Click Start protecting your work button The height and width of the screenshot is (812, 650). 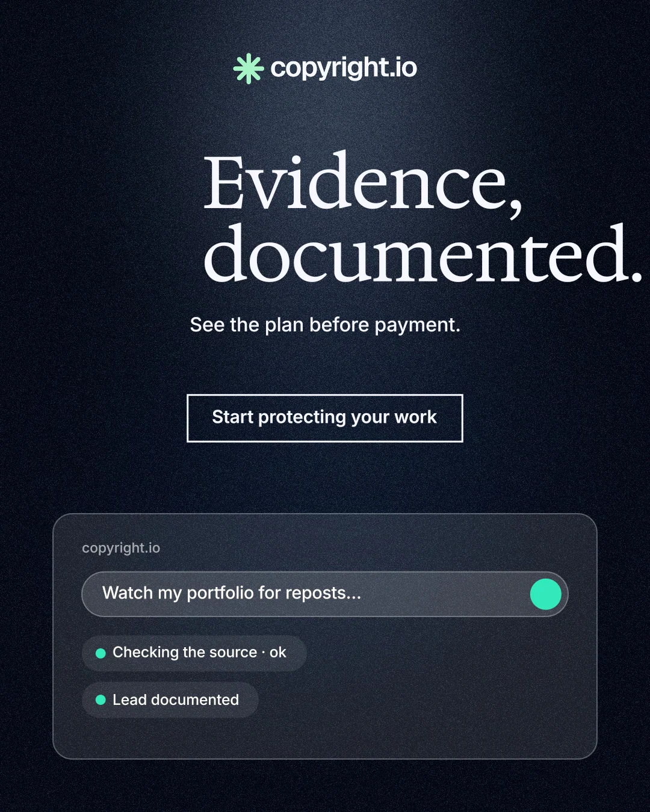[x=325, y=418]
